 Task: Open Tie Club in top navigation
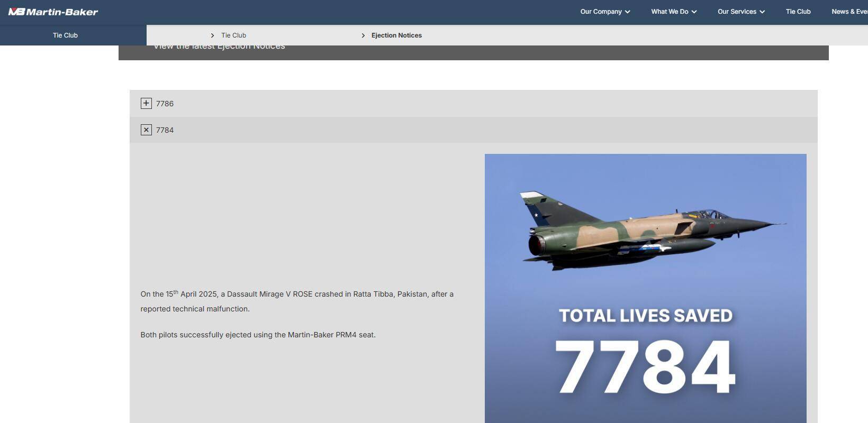(798, 12)
